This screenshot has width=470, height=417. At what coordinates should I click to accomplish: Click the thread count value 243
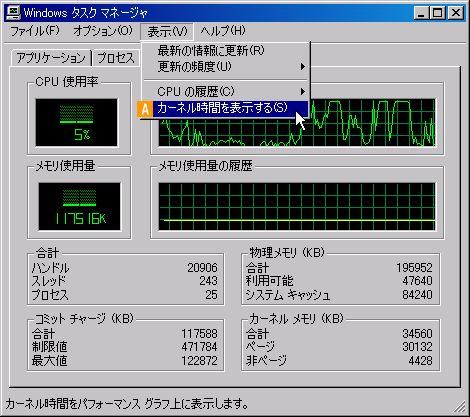[x=208, y=281]
